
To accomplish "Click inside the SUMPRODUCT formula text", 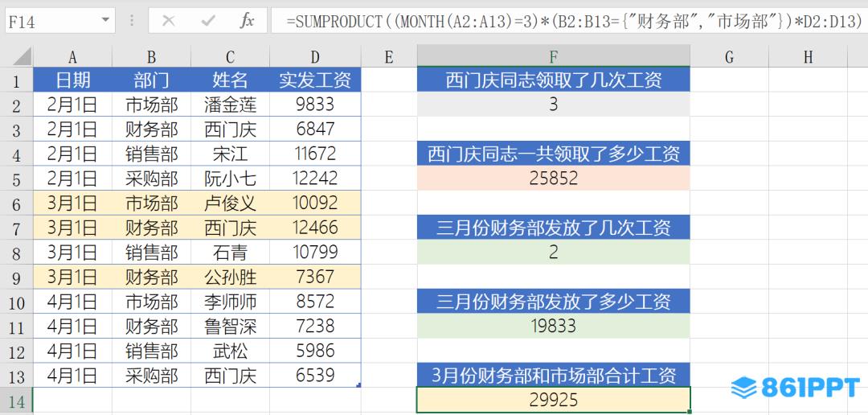I will click(x=574, y=21).
